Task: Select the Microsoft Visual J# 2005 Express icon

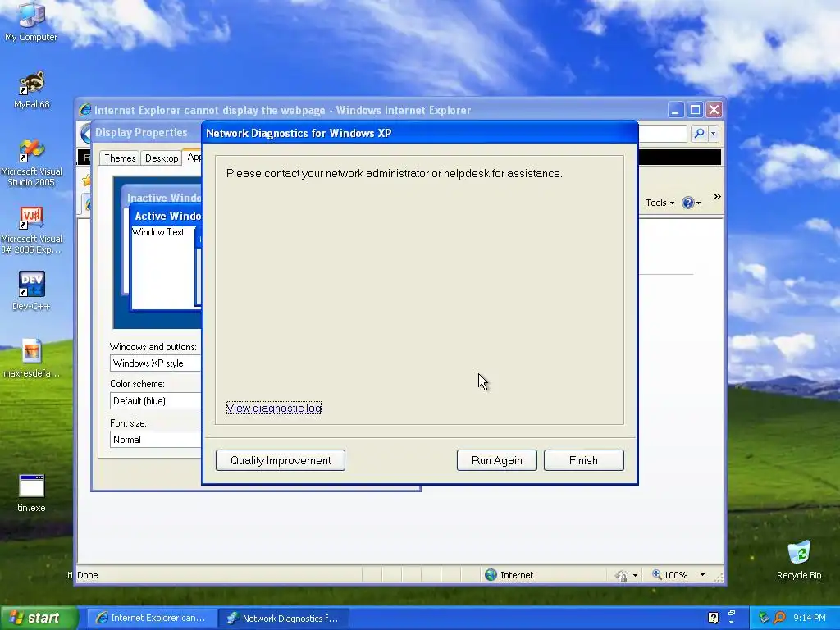Action: (x=32, y=231)
